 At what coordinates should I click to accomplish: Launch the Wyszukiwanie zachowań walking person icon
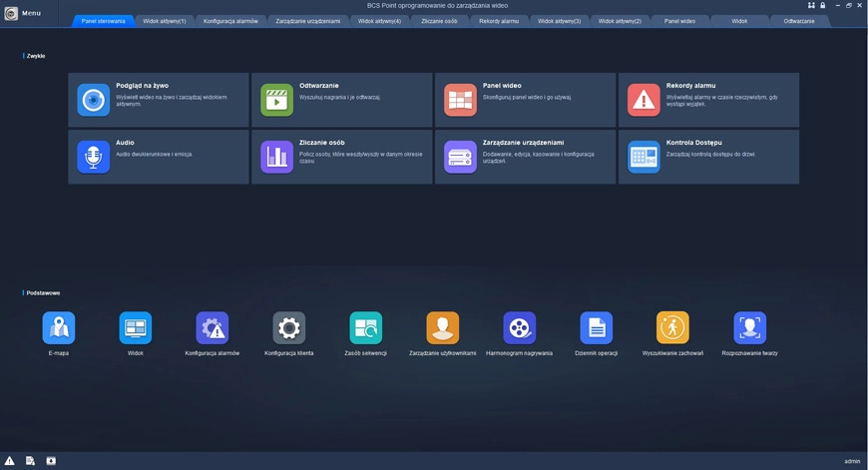(672, 327)
